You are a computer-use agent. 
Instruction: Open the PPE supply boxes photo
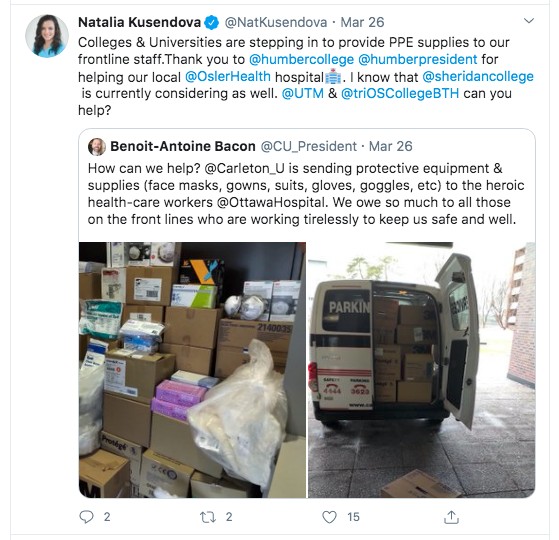tap(193, 370)
